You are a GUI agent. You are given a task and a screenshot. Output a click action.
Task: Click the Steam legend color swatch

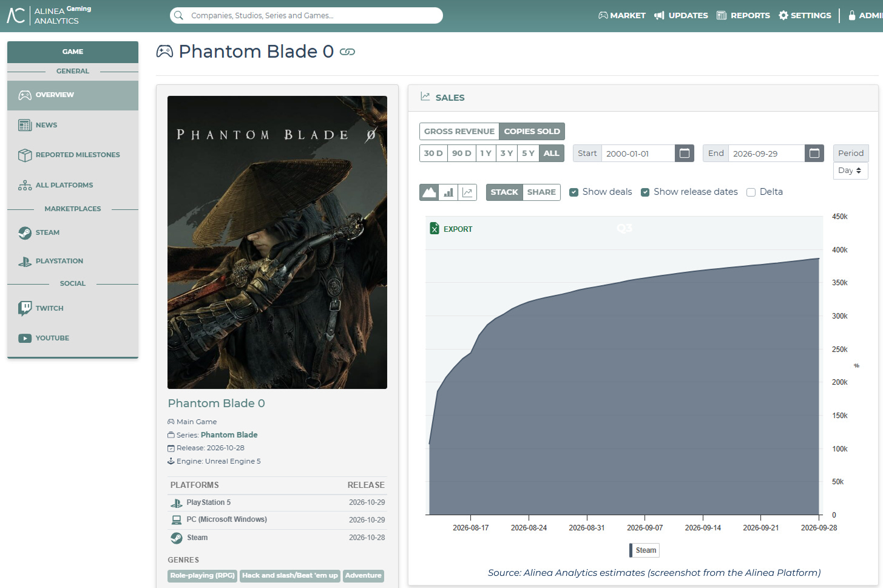(x=631, y=550)
